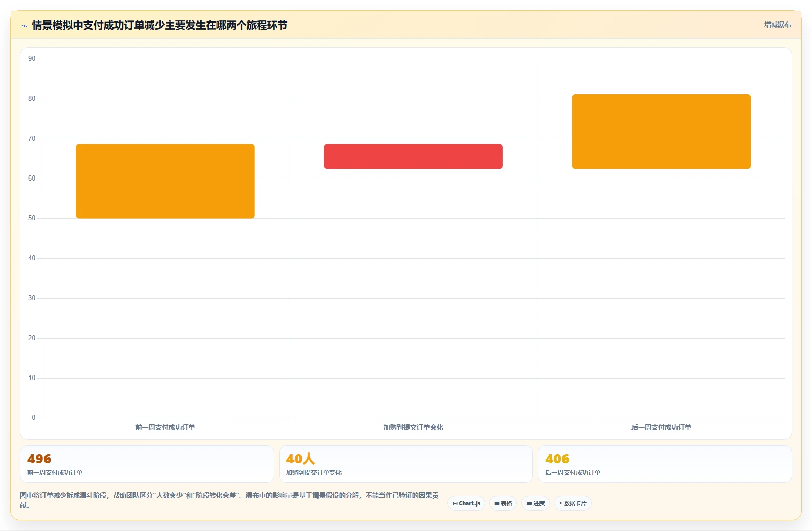
Task: Click the red bar for 加购到提交订单变化
Action: (x=413, y=157)
